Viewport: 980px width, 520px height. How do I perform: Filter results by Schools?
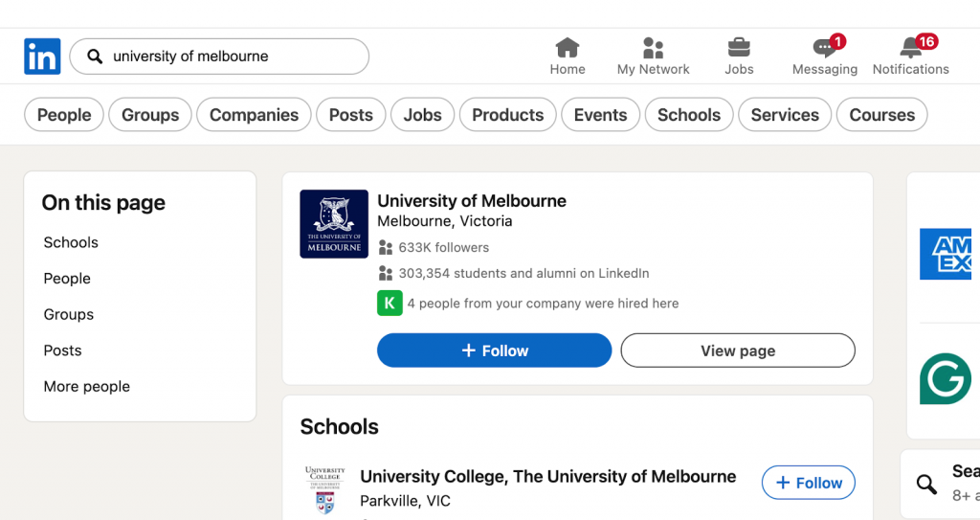[x=689, y=115]
